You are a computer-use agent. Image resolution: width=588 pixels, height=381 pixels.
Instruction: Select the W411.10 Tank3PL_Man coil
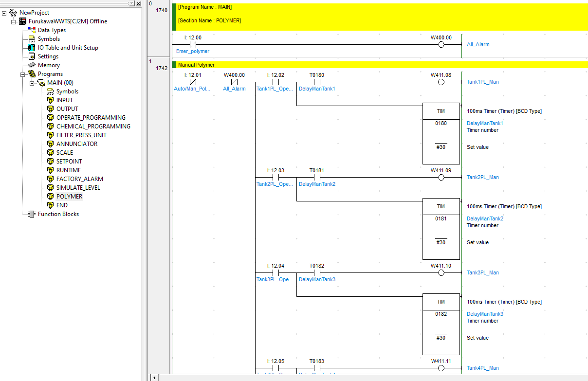click(x=441, y=272)
